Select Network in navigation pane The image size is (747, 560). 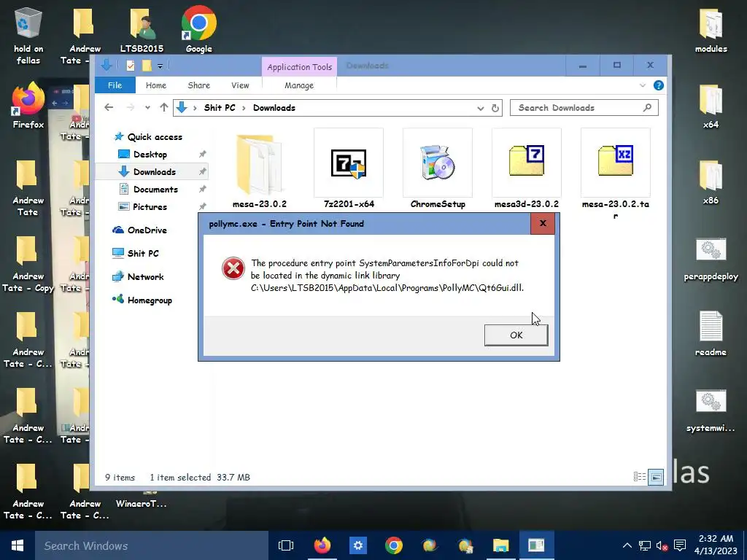pyautogui.click(x=145, y=277)
